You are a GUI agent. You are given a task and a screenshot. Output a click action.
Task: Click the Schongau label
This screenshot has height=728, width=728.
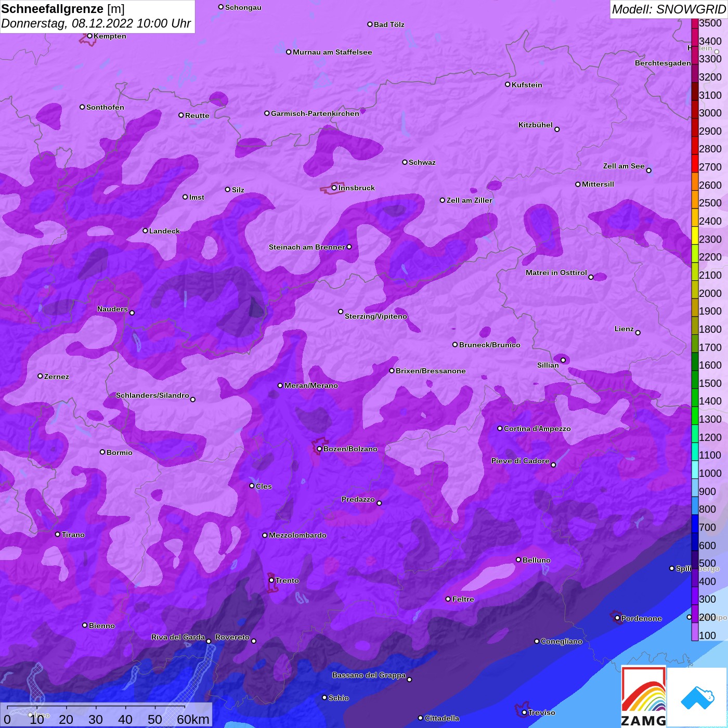coord(243,7)
